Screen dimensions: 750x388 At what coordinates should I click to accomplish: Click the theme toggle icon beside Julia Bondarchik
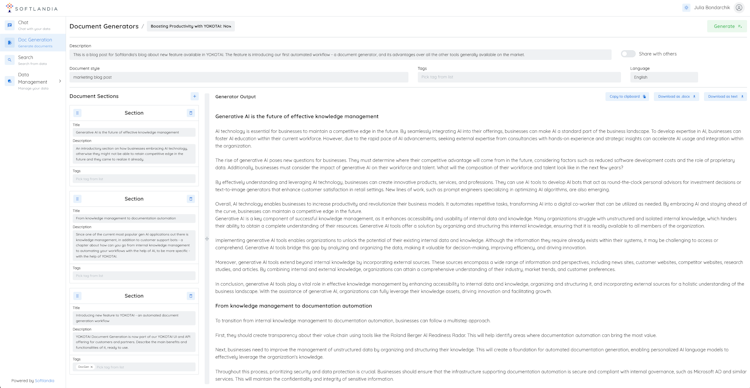(686, 8)
